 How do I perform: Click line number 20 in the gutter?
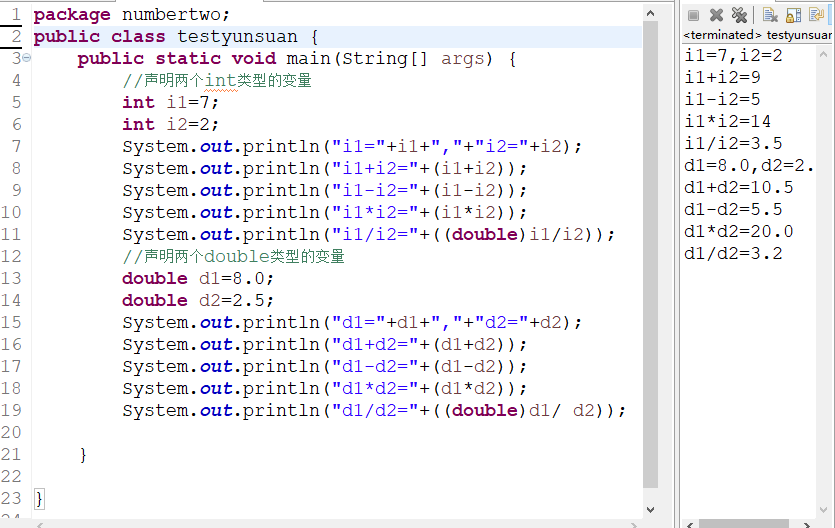[x=11, y=432]
